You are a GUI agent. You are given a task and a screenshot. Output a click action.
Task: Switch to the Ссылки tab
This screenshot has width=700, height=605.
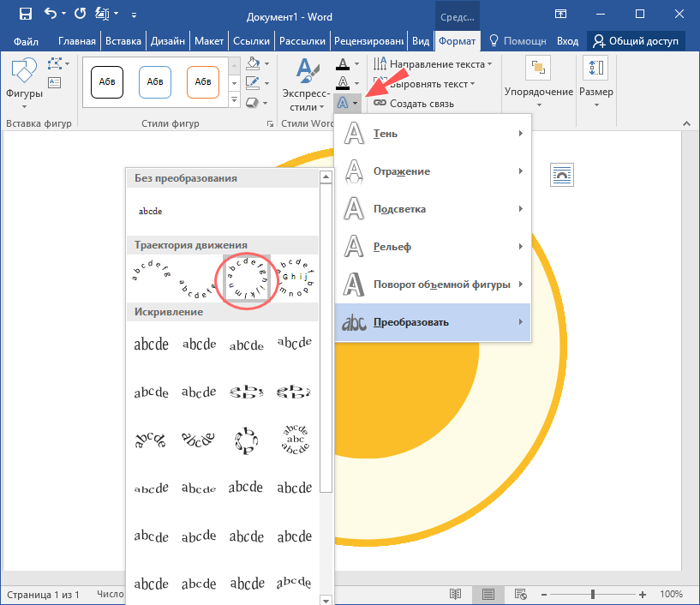[251, 41]
